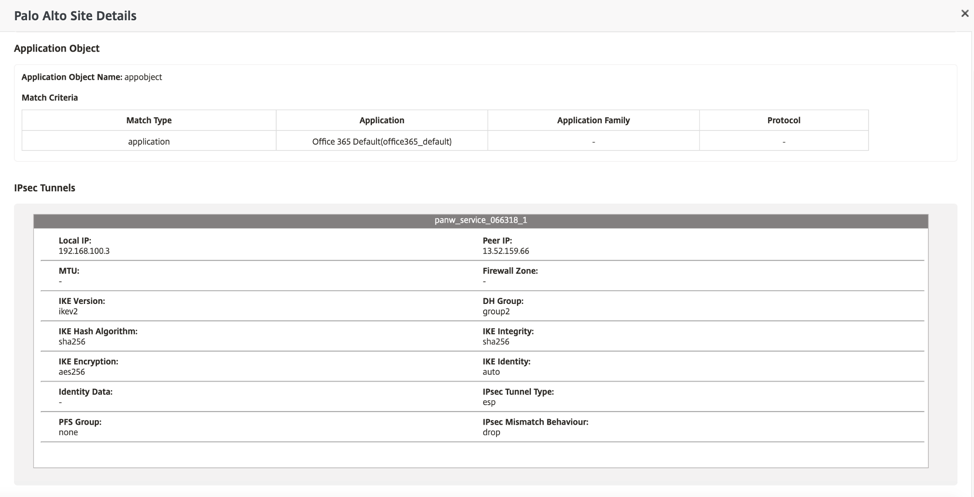Click the panw_service_066318_1 tunnel header bar
Screen dimensions: 974x497
click(481, 221)
